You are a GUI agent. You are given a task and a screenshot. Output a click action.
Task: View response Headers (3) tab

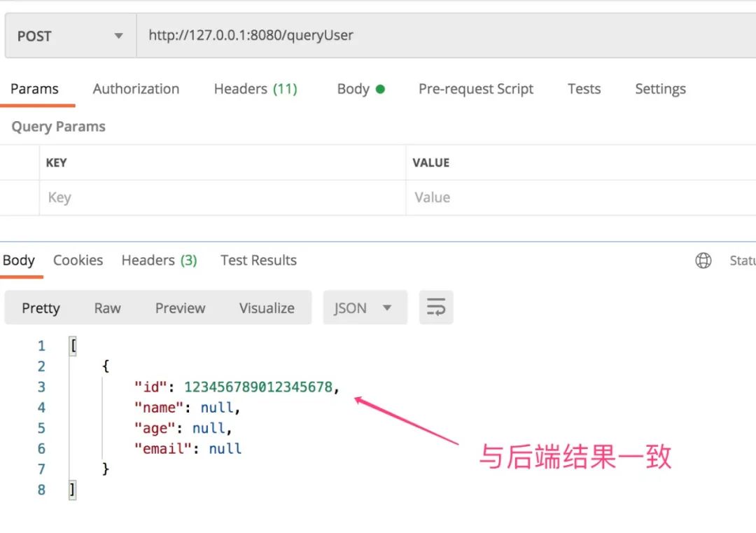159,261
